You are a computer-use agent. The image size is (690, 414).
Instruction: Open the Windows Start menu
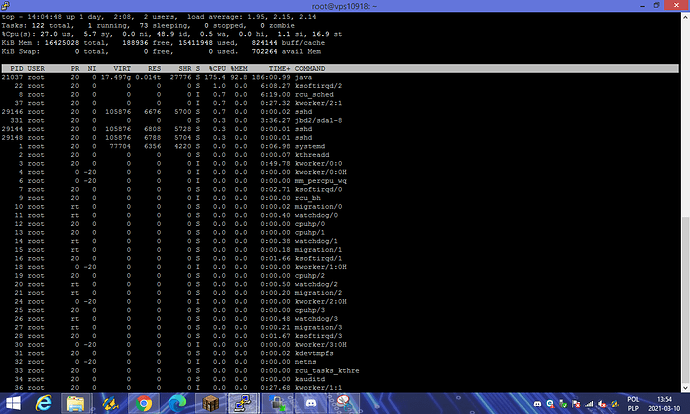(12, 402)
